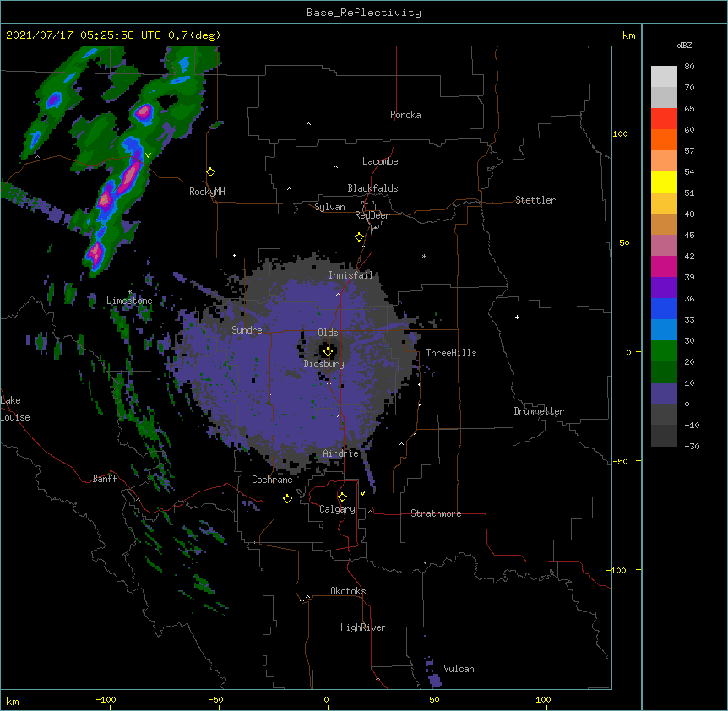Select the yellow radar site marker between Olds and Didsbury

(328, 352)
